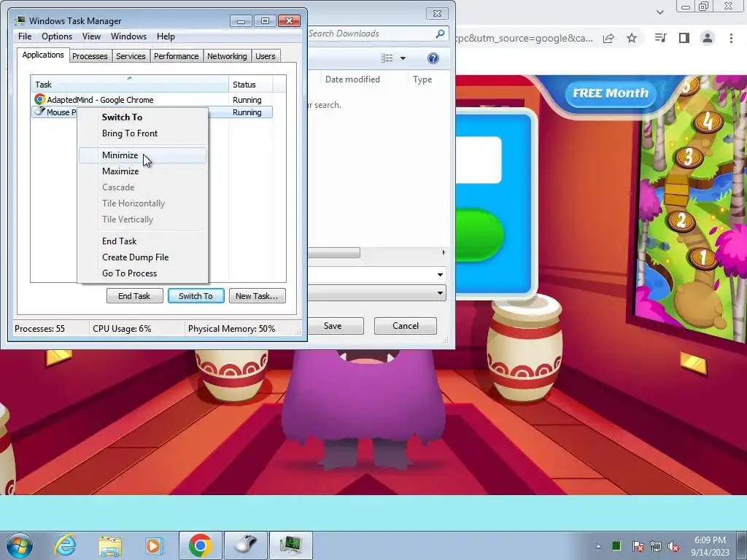Select the Applications tab
The width and height of the screenshot is (747, 560).
pos(43,55)
